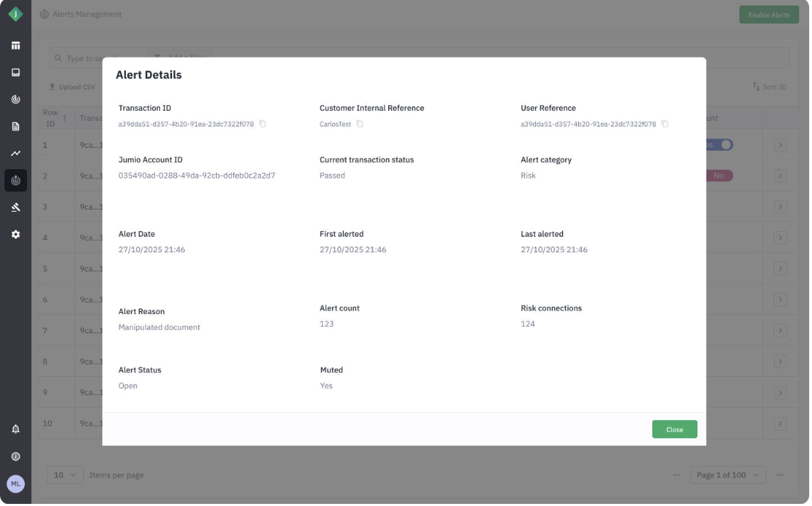Open the analytics trend icon in sidebar

click(16, 154)
